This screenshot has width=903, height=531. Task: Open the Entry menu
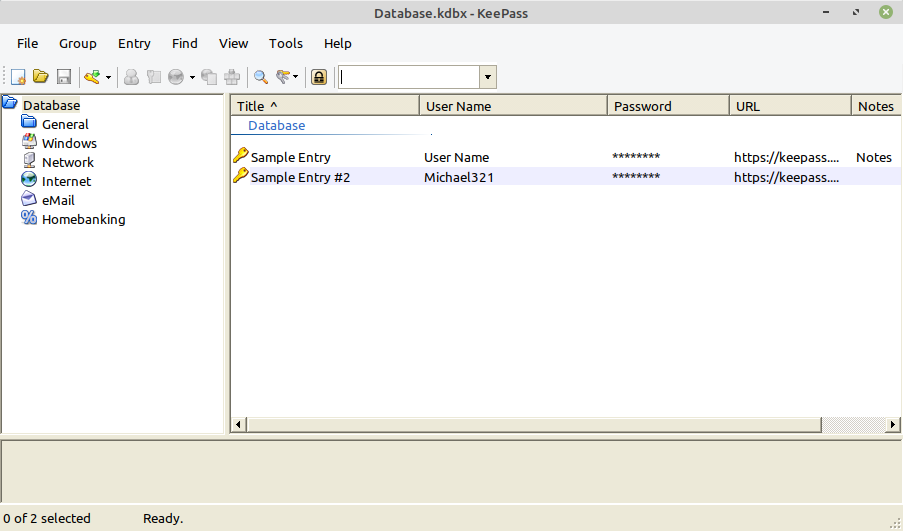point(134,43)
